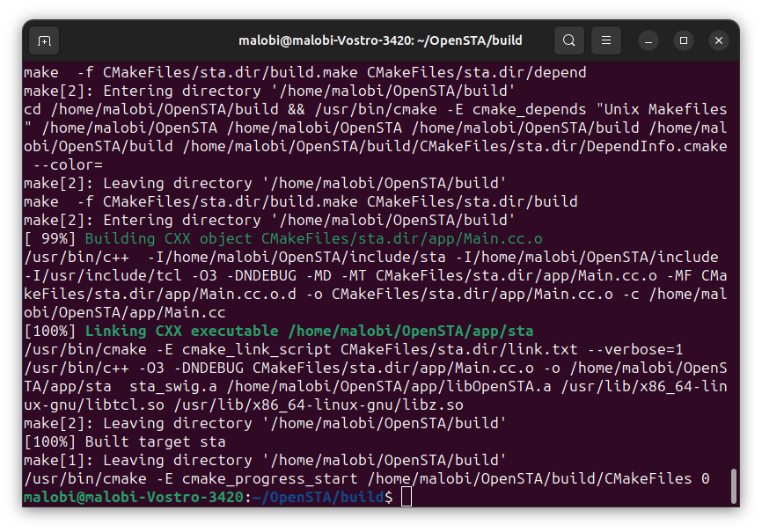Click the New Tab plus icon
The image size is (762, 532).
coord(44,40)
